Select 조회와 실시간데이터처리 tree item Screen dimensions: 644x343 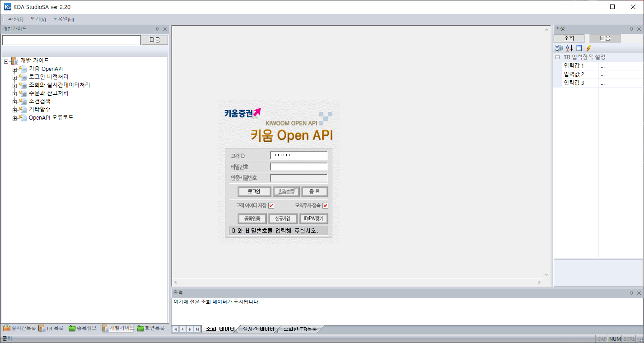[59, 85]
